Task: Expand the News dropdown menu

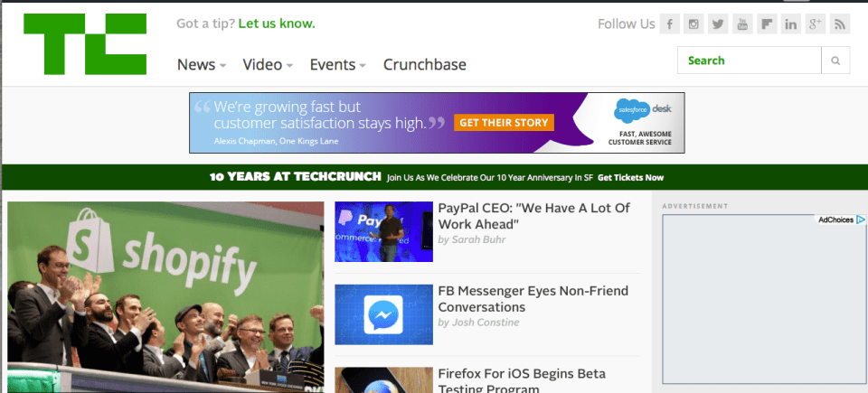Action: [x=201, y=64]
